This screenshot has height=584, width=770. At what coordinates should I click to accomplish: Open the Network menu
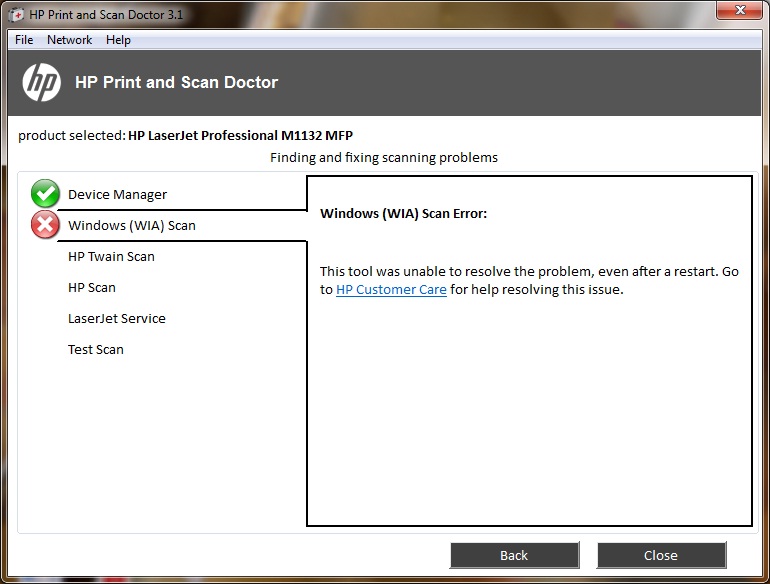pos(69,40)
